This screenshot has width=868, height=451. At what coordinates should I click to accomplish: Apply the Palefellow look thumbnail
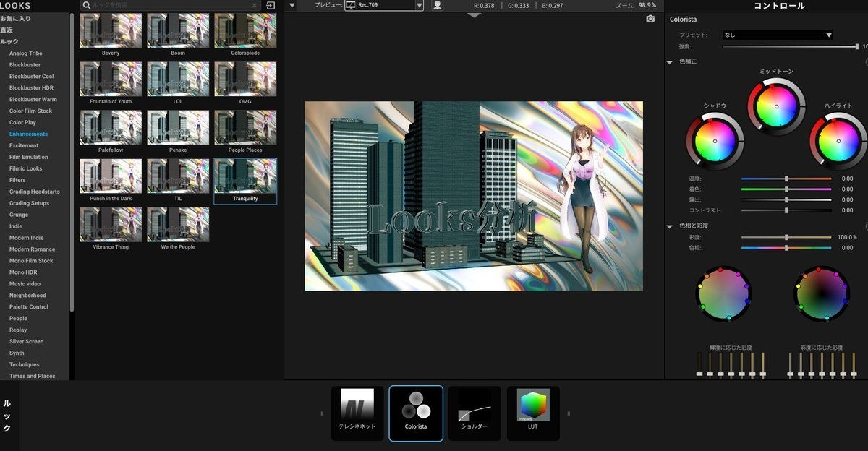111,132
